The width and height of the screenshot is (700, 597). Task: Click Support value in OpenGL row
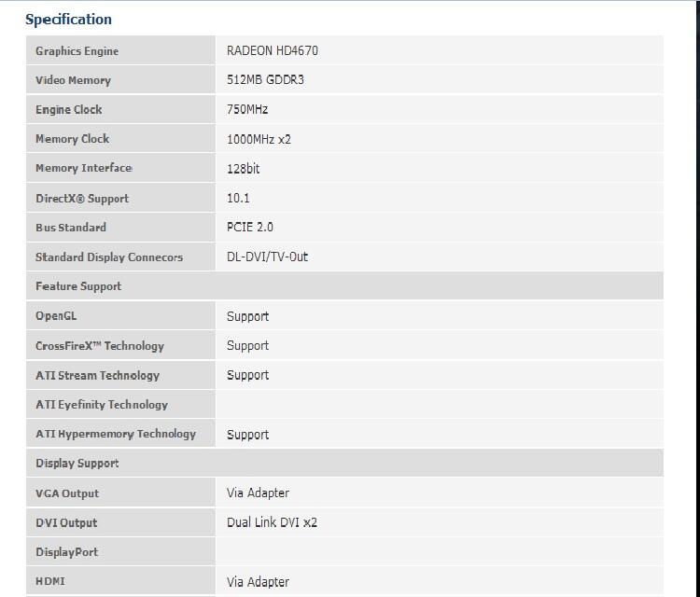(x=247, y=316)
